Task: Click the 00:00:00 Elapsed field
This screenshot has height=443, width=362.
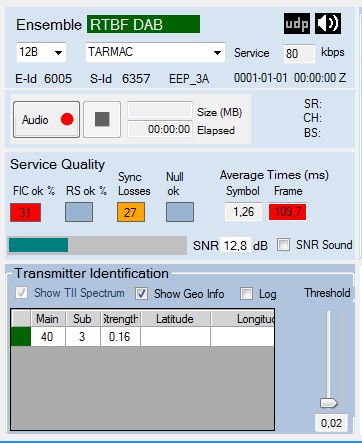Action: click(160, 129)
